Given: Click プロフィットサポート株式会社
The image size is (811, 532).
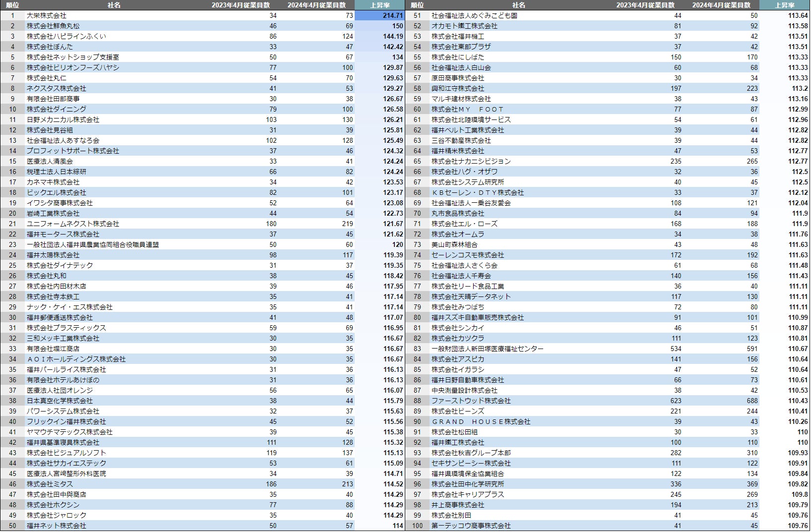Looking at the screenshot, I should [x=73, y=151].
